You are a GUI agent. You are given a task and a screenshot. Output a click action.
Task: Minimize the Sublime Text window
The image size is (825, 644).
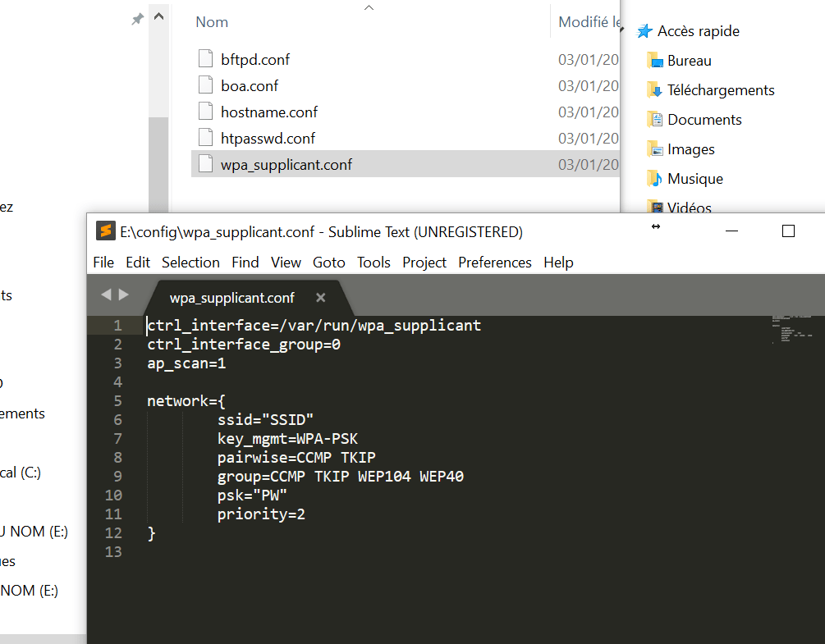[x=732, y=231]
